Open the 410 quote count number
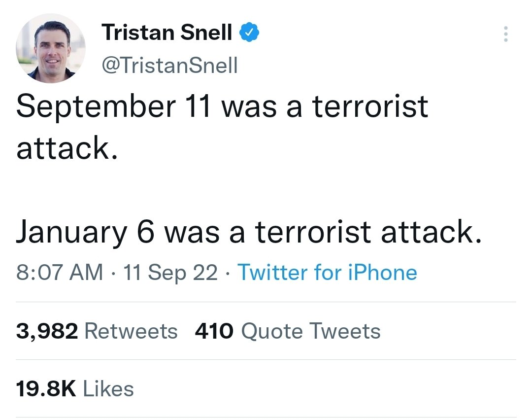This screenshot has height=419, width=532. pyautogui.click(x=214, y=331)
